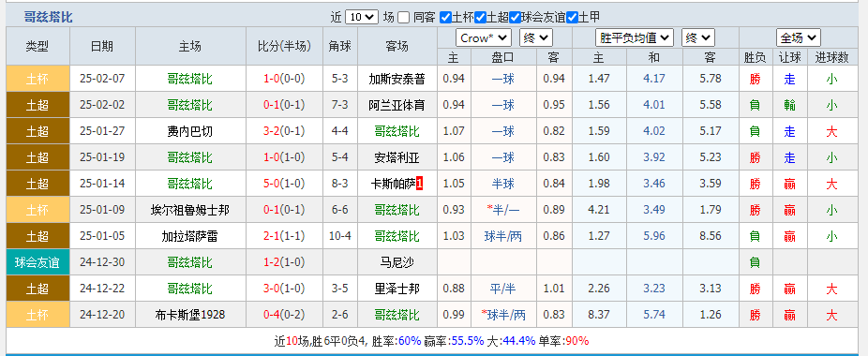Viewport: 868px width, 356px height.
Task: Click 安塔利亚 away team name
Action: pyautogui.click(x=397, y=157)
